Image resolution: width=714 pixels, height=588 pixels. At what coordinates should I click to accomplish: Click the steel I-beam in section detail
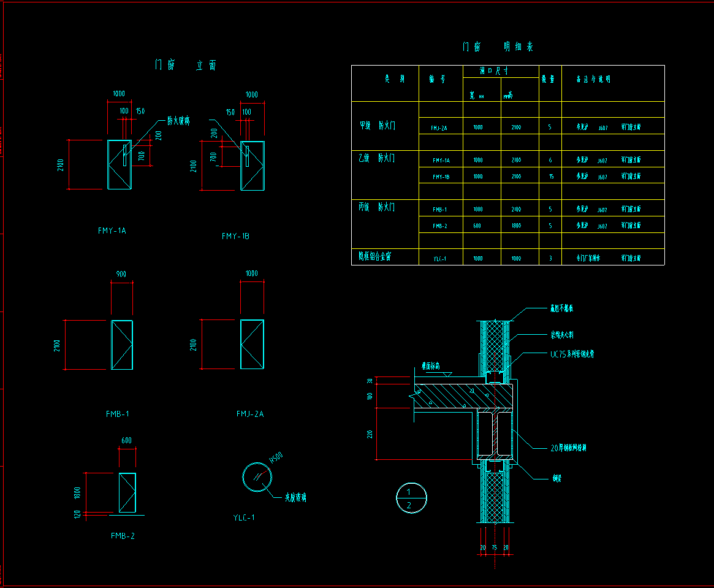[x=495, y=435]
